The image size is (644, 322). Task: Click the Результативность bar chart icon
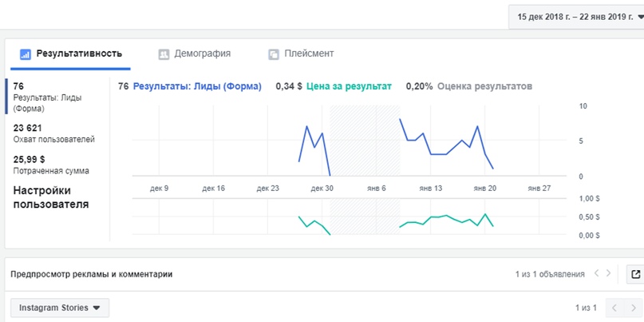[x=25, y=54]
